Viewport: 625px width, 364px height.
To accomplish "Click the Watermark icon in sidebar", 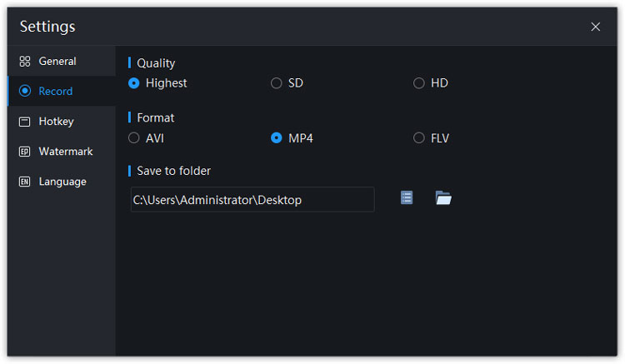I will coord(25,152).
